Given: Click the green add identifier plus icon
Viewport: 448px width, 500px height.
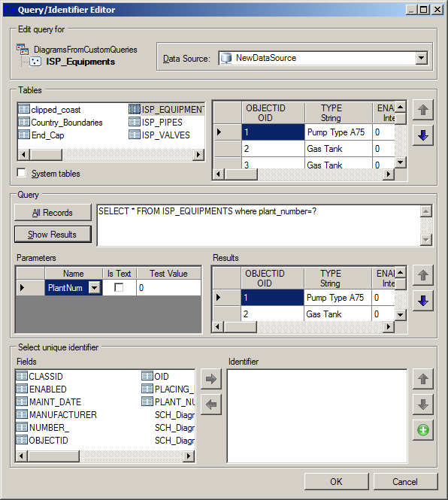Looking at the screenshot, I should click(x=422, y=430).
